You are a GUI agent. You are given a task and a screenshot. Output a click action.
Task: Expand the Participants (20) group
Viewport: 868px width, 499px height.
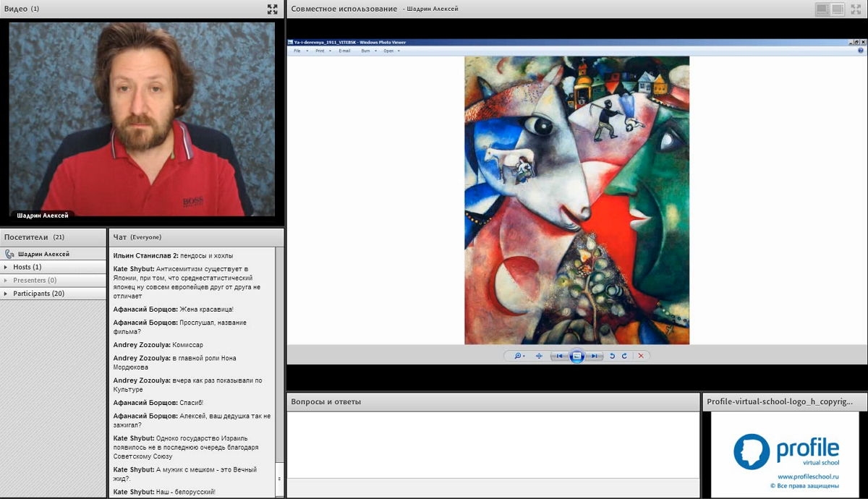point(54,294)
